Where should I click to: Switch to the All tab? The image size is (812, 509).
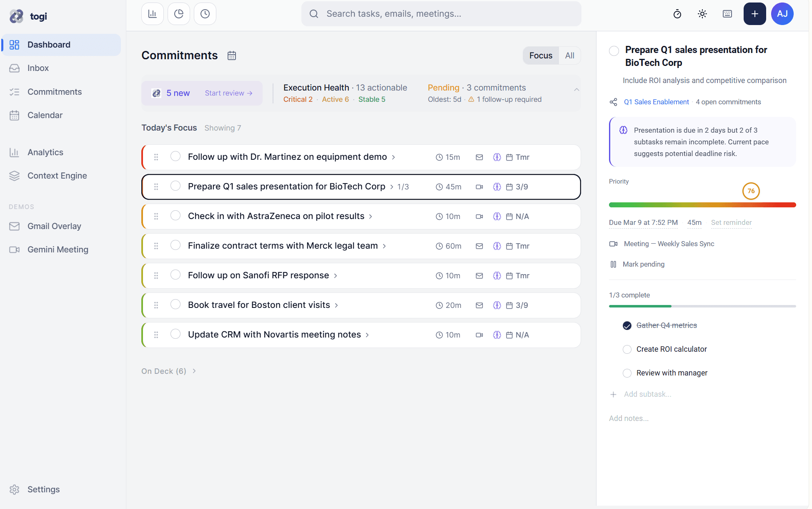[569, 55]
